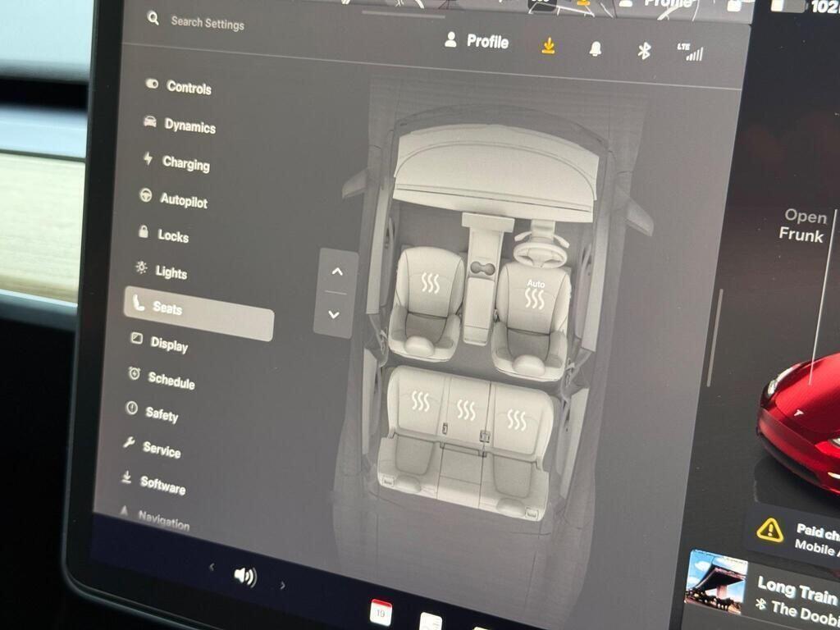Click the volume speaker icon
The width and height of the screenshot is (840, 630).
(x=244, y=576)
